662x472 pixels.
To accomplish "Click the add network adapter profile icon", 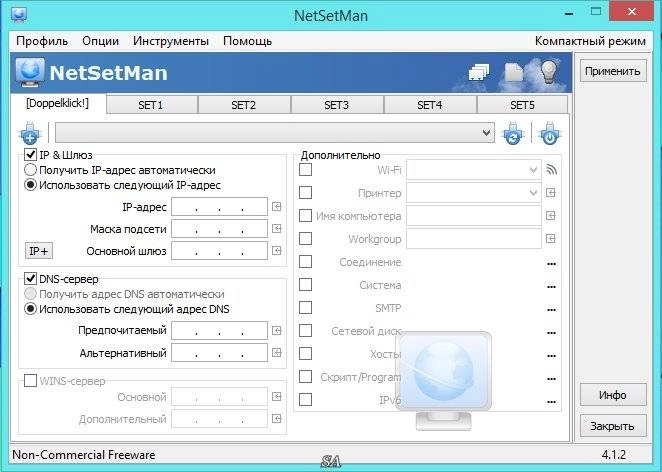I will pyautogui.click(x=30, y=133).
